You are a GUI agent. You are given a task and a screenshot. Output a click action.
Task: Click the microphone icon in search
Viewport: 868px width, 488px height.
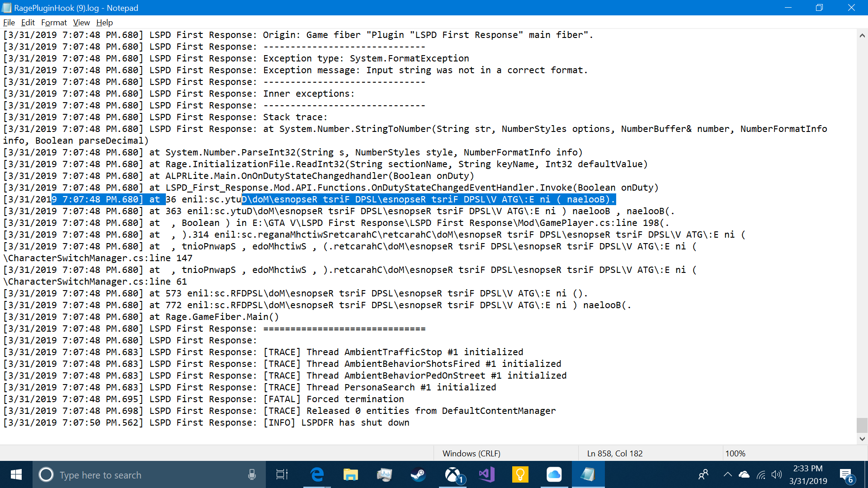(x=252, y=474)
